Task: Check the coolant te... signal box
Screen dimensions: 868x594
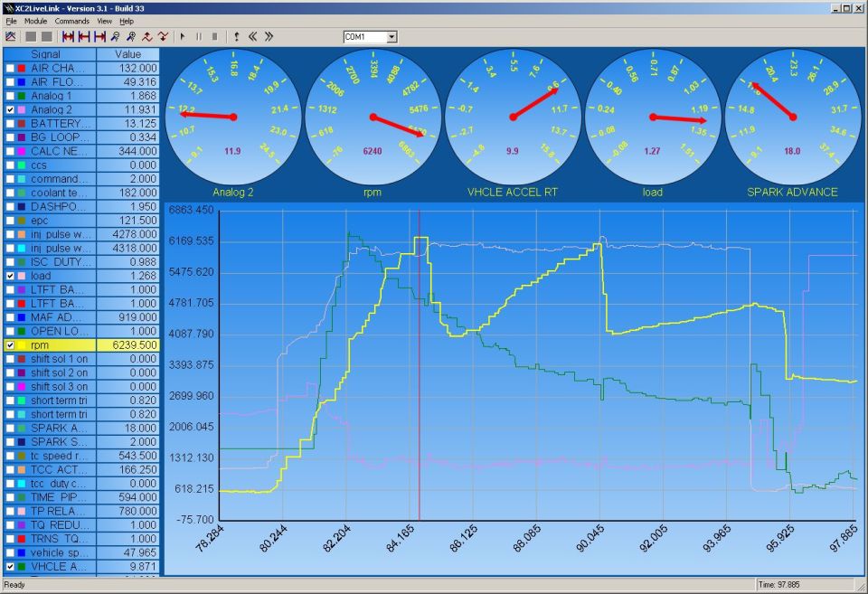Action: pyautogui.click(x=10, y=193)
